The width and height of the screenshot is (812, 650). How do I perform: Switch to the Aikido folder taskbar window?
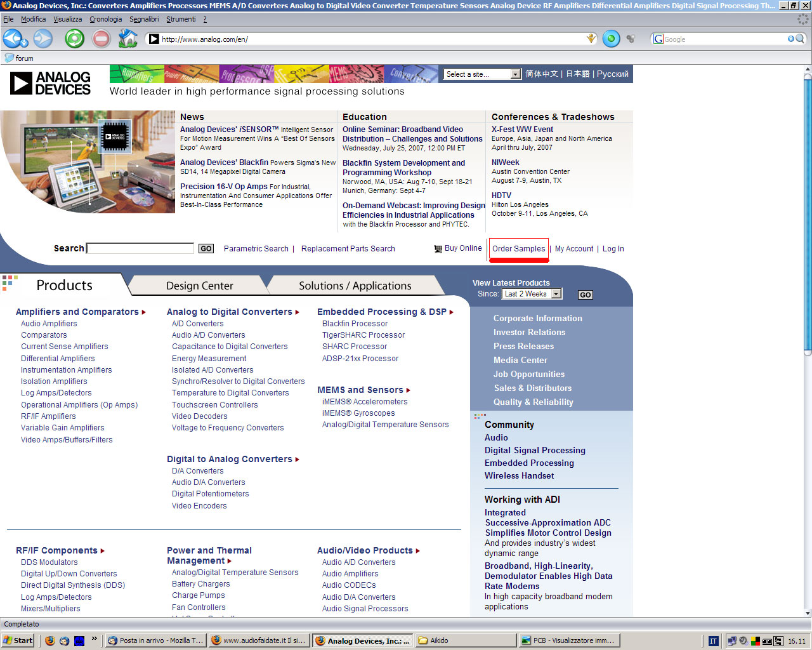click(465, 640)
